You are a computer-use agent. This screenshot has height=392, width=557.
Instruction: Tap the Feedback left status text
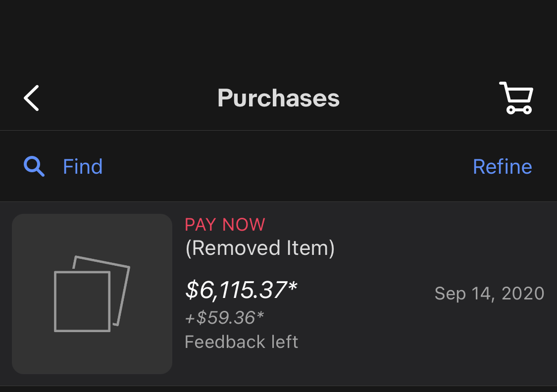pyautogui.click(x=241, y=342)
